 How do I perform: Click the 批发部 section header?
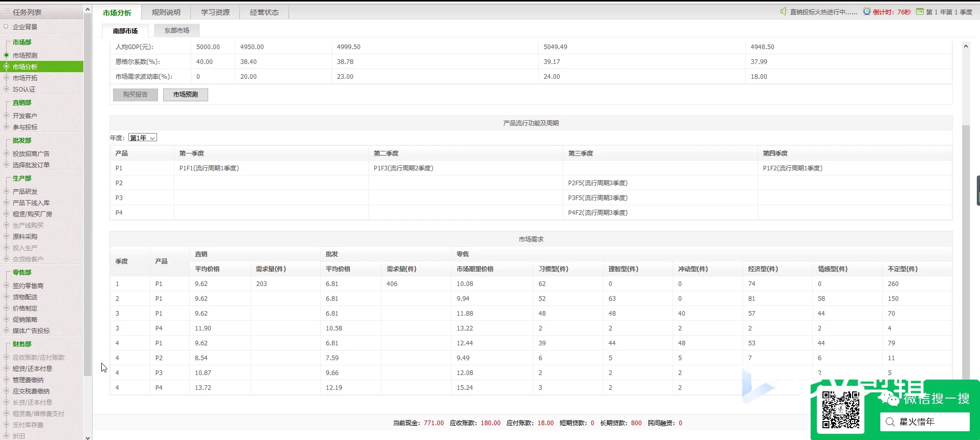pos(22,140)
